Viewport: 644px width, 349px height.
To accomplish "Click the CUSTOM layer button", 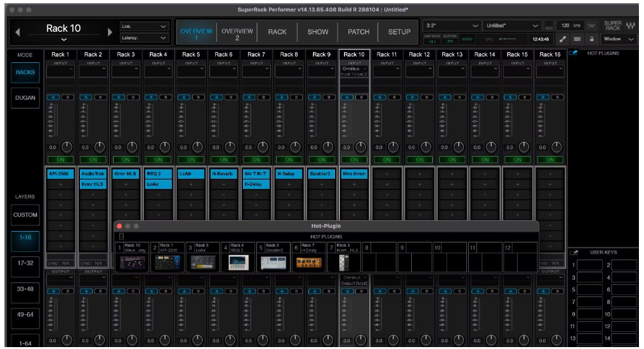I will 25,214.
